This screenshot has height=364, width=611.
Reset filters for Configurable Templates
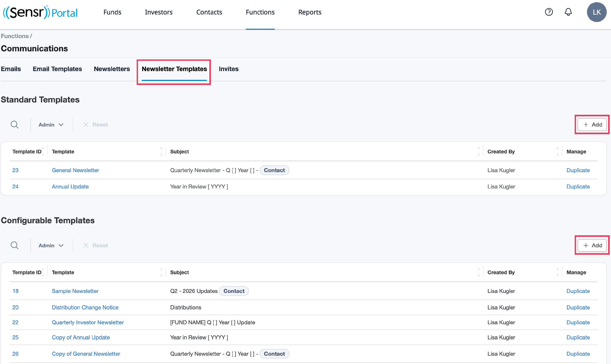[96, 245]
